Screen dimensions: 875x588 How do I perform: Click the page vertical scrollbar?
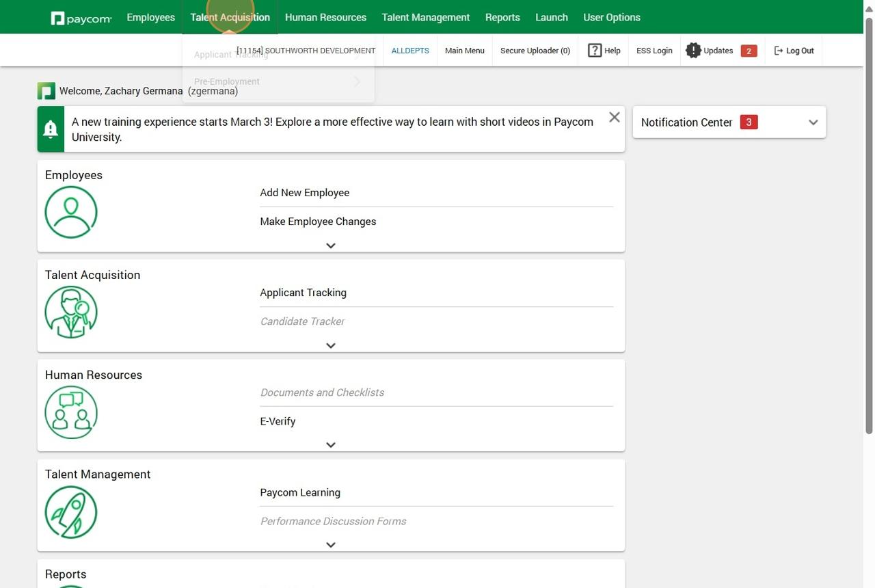pyautogui.click(x=870, y=226)
